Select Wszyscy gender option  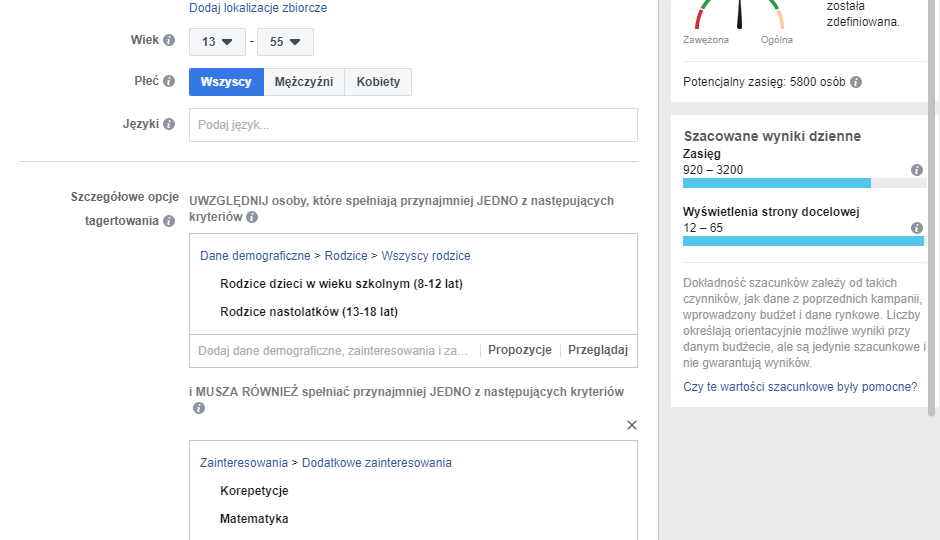[x=226, y=82]
